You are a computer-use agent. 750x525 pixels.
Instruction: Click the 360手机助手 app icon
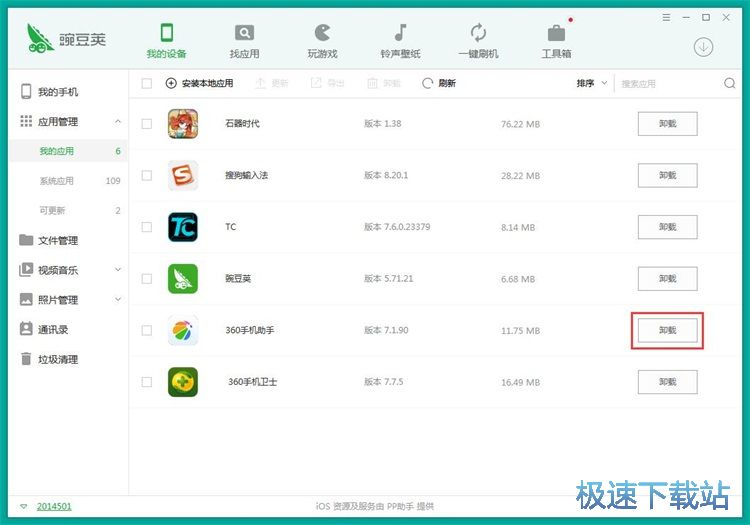click(183, 330)
